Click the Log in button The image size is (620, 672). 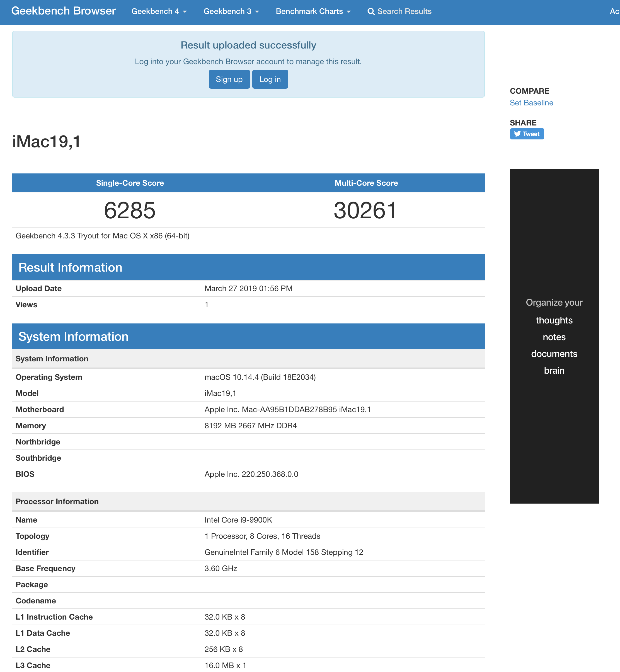(270, 79)
